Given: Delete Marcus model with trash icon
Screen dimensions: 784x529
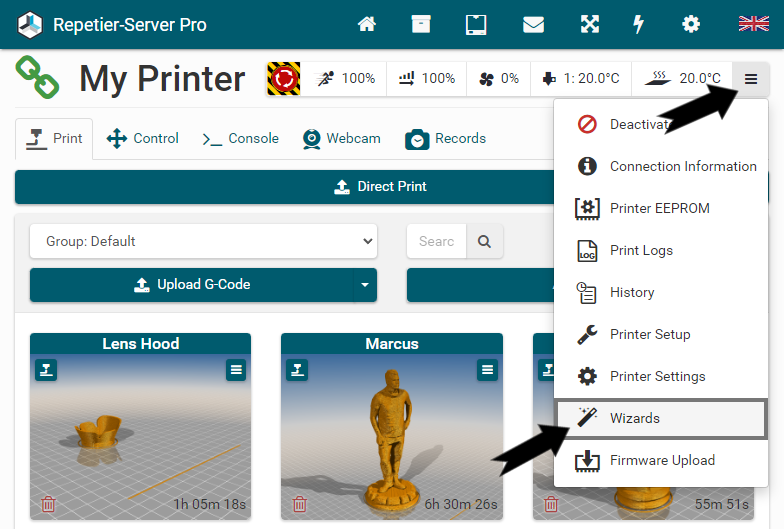Looking at the screenshot, I should coord(299,504).
